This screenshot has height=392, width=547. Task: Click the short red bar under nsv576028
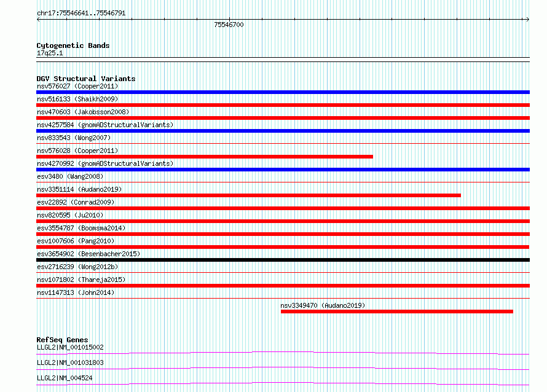[205, 157]
